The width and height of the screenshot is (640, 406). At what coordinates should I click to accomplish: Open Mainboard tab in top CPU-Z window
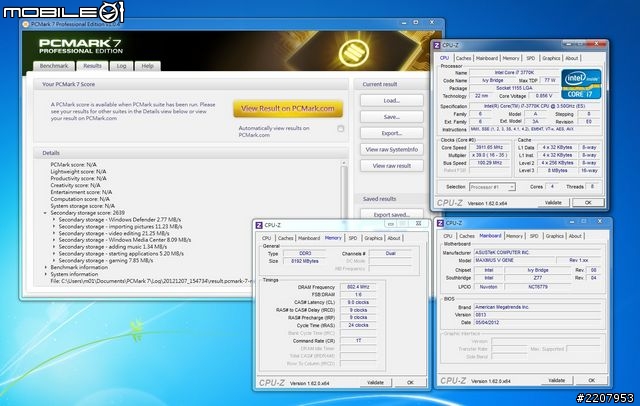[487, 58]
